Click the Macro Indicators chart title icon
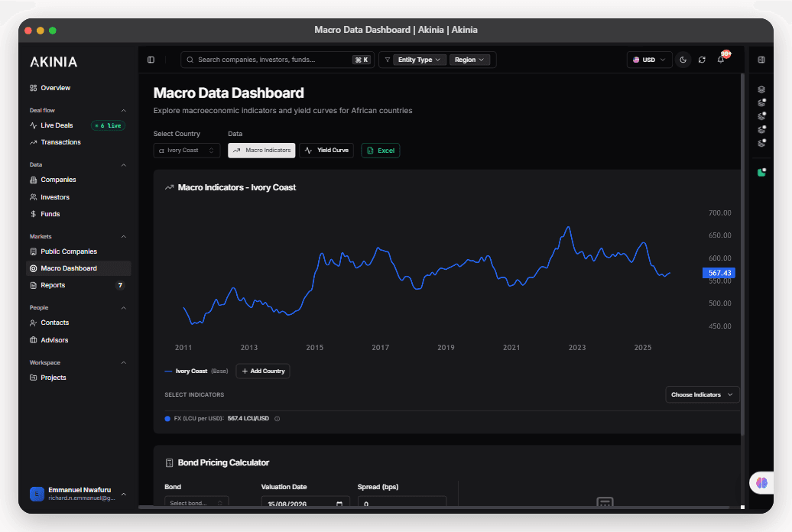The width and height of the screenshot is (792, 532). click(169, 187)
